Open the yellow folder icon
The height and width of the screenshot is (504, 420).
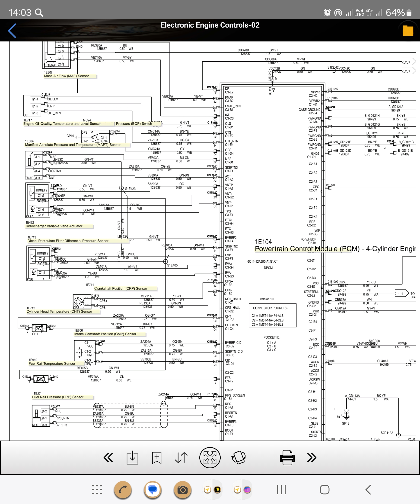[x=407, y=31]
